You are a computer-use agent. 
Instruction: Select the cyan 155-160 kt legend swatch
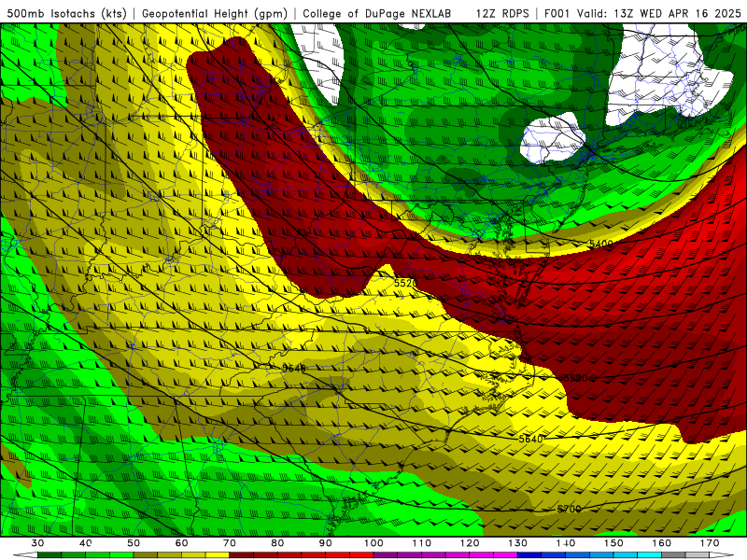pyautogui.click(x=650, y=555)
